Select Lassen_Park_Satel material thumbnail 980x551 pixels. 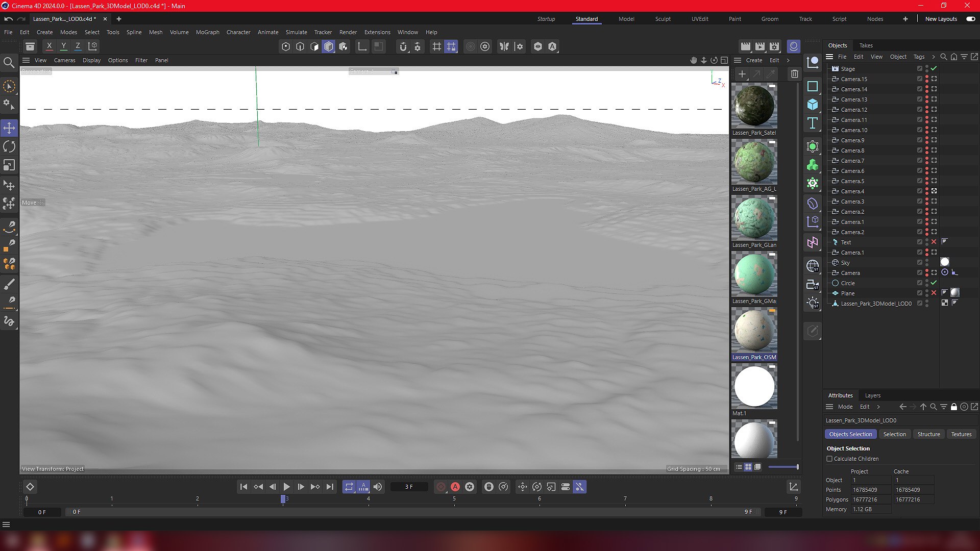coord(754,106)
